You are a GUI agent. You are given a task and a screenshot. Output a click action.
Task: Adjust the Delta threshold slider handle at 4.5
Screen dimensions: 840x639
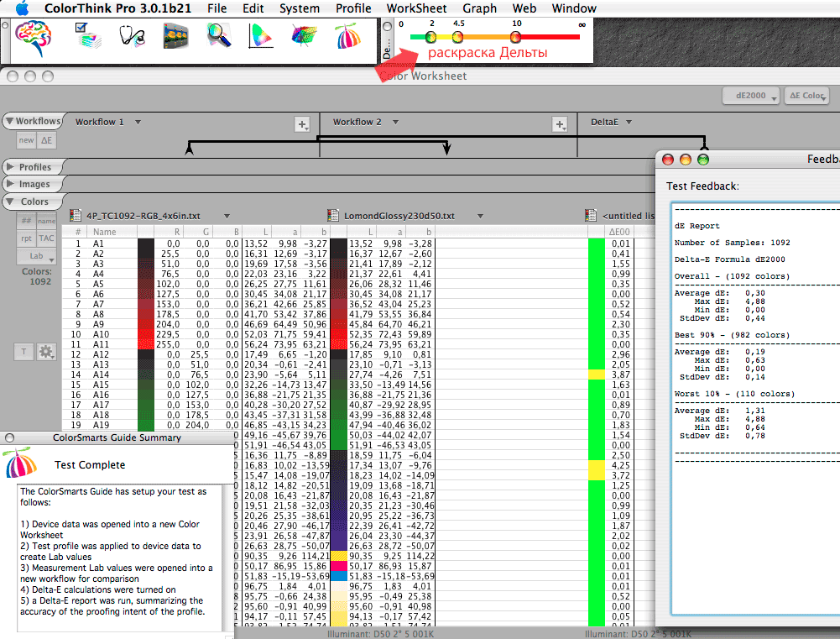(x=457, y=37)
